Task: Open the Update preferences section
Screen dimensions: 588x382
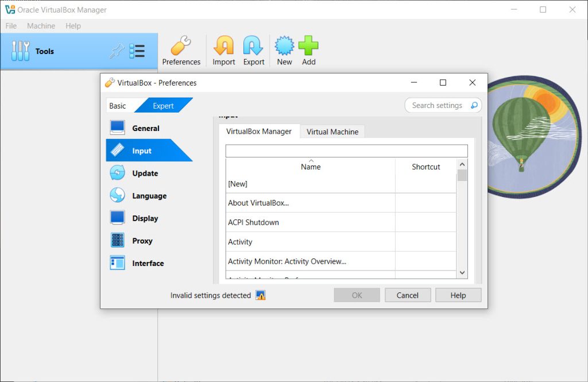Action: pyautogui.click(x=149, y=173)
